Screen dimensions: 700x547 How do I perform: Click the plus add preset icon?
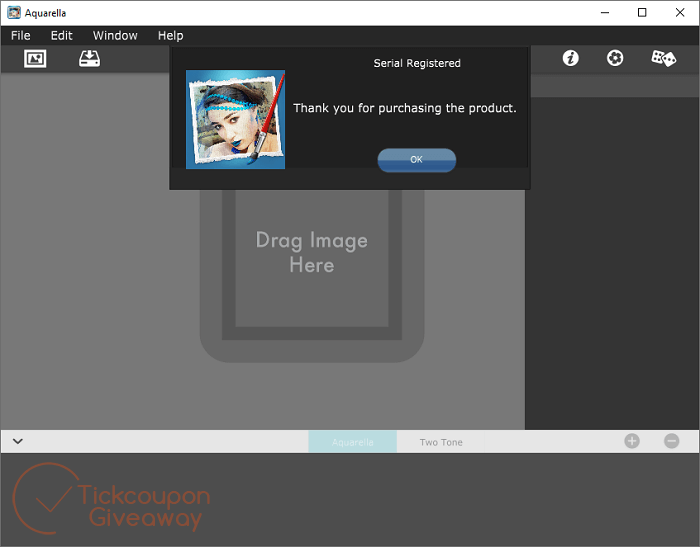click(x=632, y=441)
